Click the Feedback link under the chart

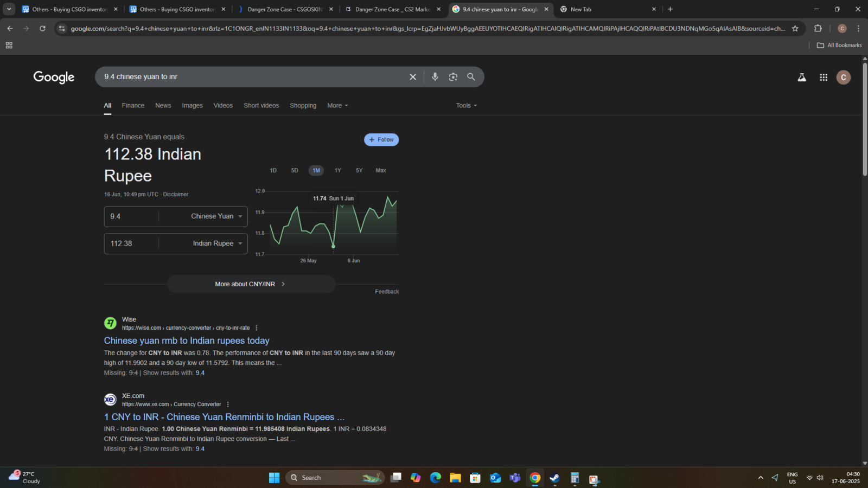click(x=387, y=292)
